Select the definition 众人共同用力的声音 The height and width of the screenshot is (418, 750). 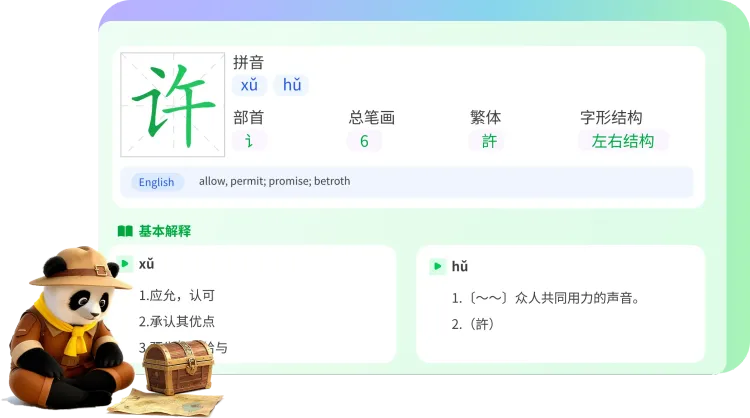pos(546,298)
